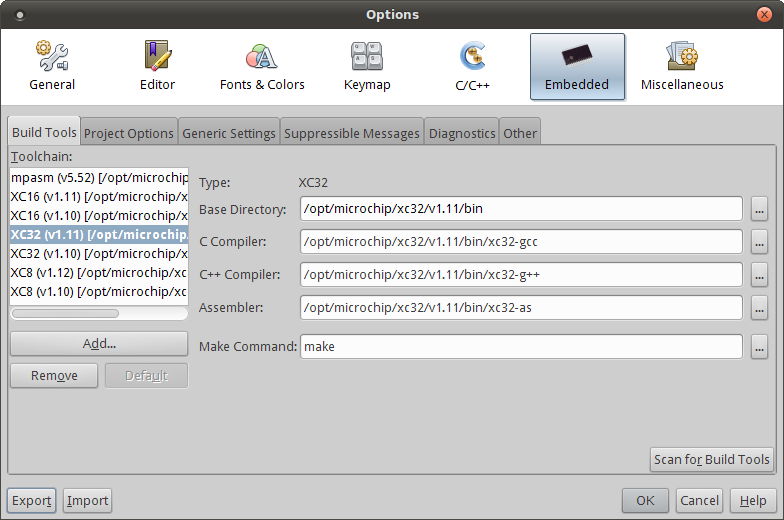The height and width of the screenshot is (520, 784).
Task: Click the Make Command input field
Action: [521, 346]
